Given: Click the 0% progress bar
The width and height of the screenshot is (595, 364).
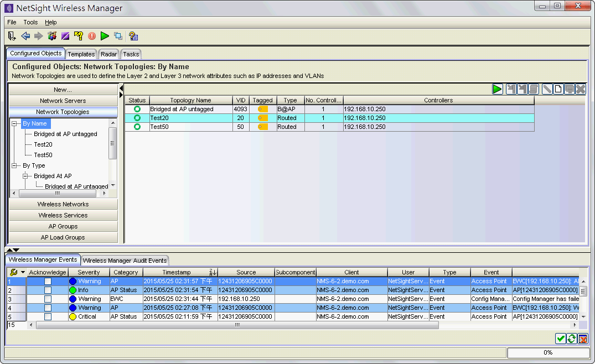Looking at the screenshot, I should [x=548, y=352].
